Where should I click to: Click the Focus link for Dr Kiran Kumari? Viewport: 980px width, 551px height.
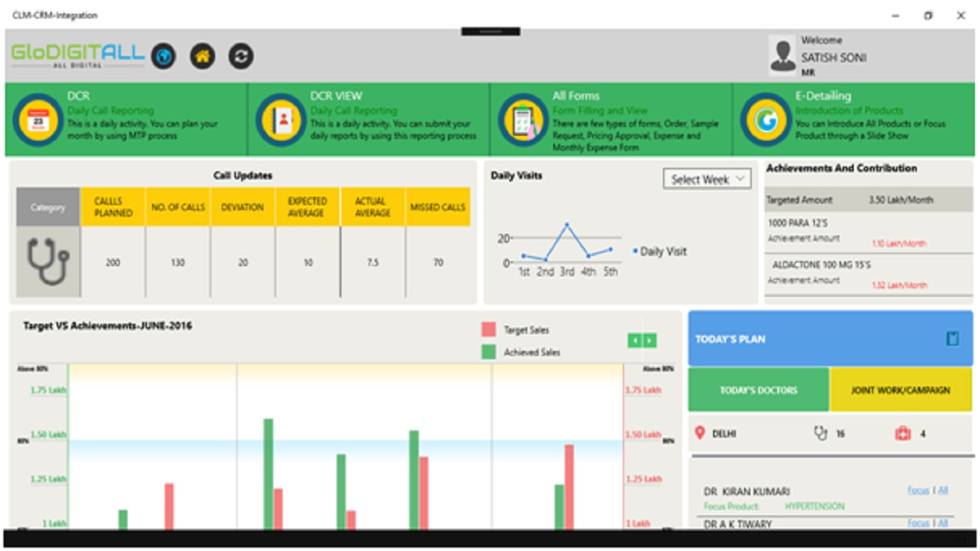(918, 491)
